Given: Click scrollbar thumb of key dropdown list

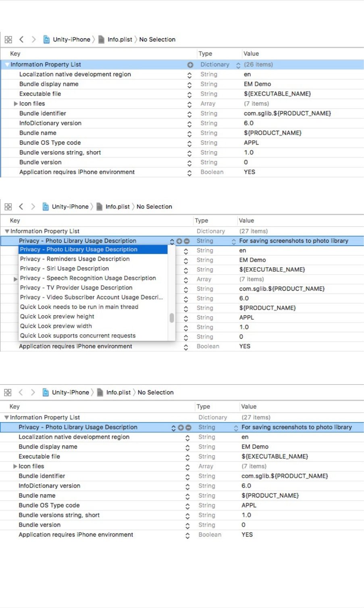Looking at the screenshot, I should [172, 318].
